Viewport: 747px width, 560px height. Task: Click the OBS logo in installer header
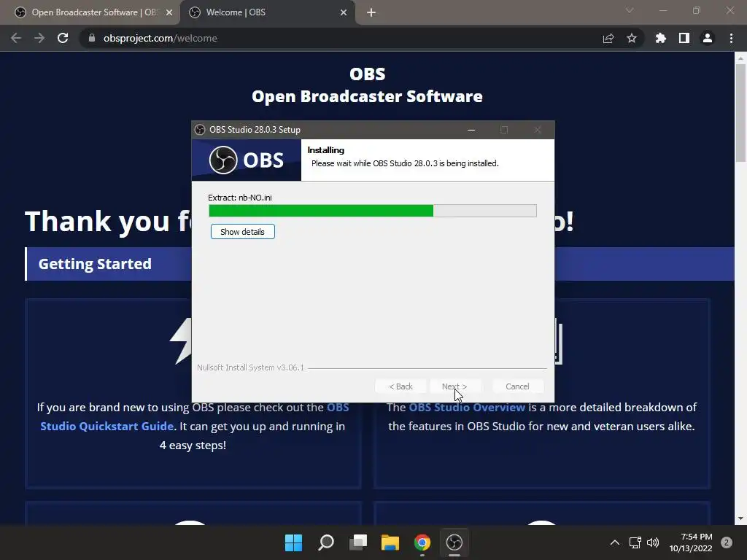(247, 160)
